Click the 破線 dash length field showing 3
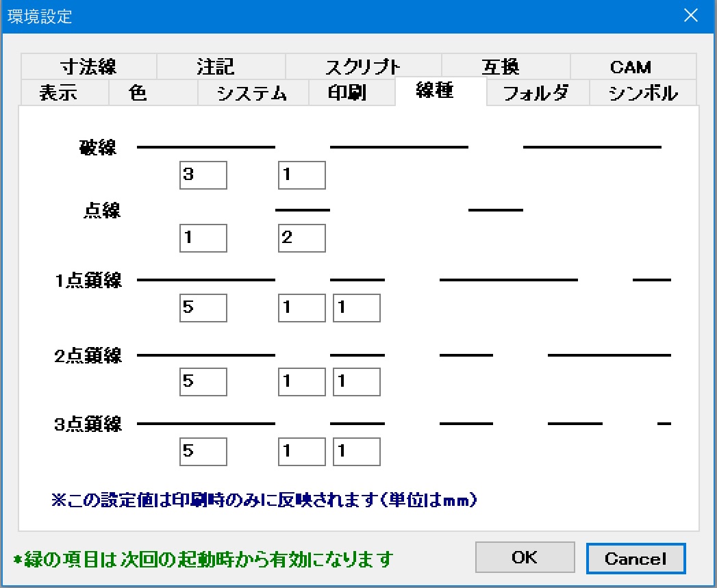This screenshot has width=717, height=588. tap(203, 175)
